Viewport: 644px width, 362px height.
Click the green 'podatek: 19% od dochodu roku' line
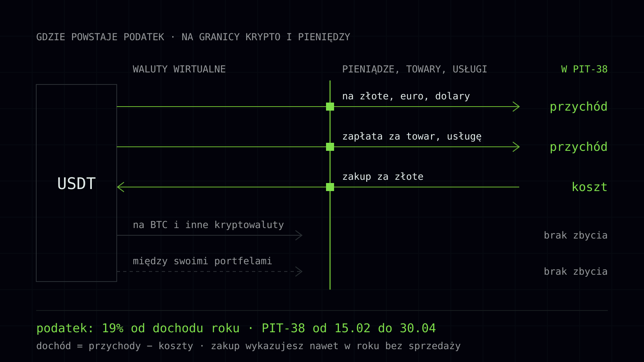pos(236,328)
